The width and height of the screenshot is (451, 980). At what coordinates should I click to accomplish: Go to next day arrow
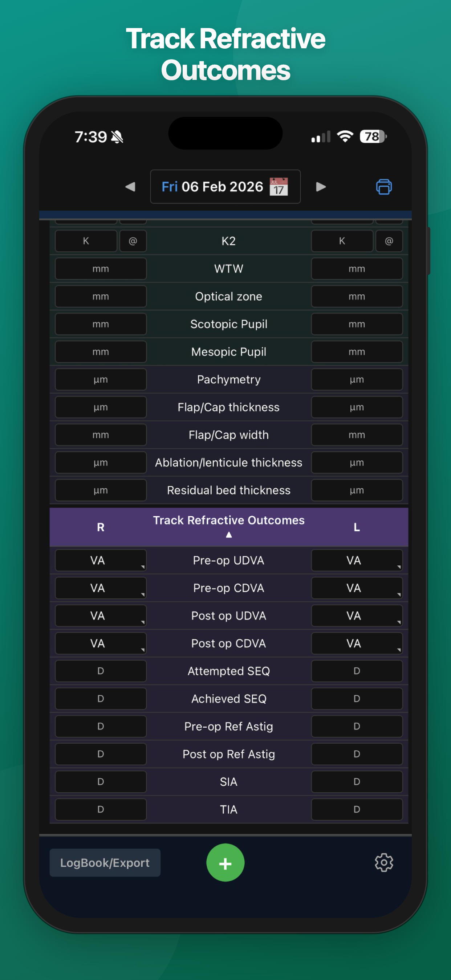click(x=321, y=187)
